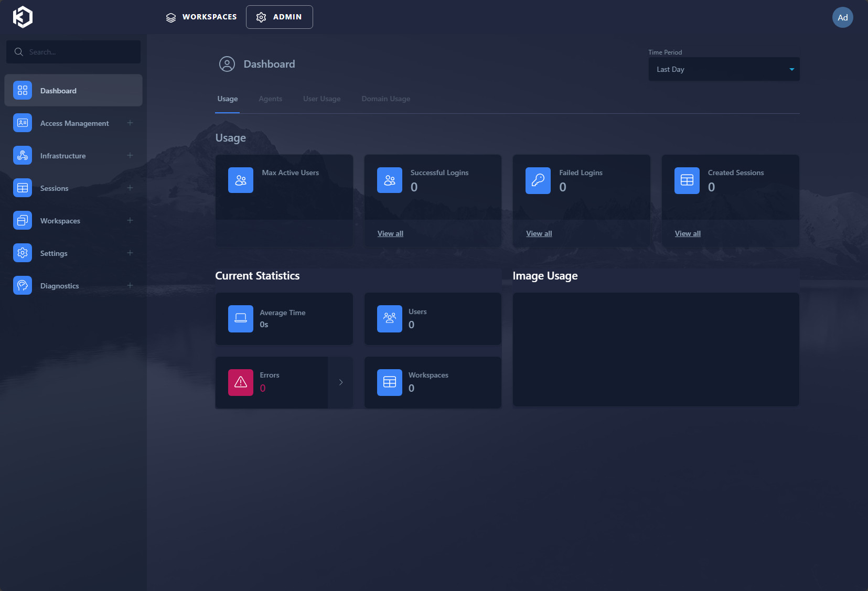Click 'Successful Logins' label
868x591 pixels.
[440, 173]
